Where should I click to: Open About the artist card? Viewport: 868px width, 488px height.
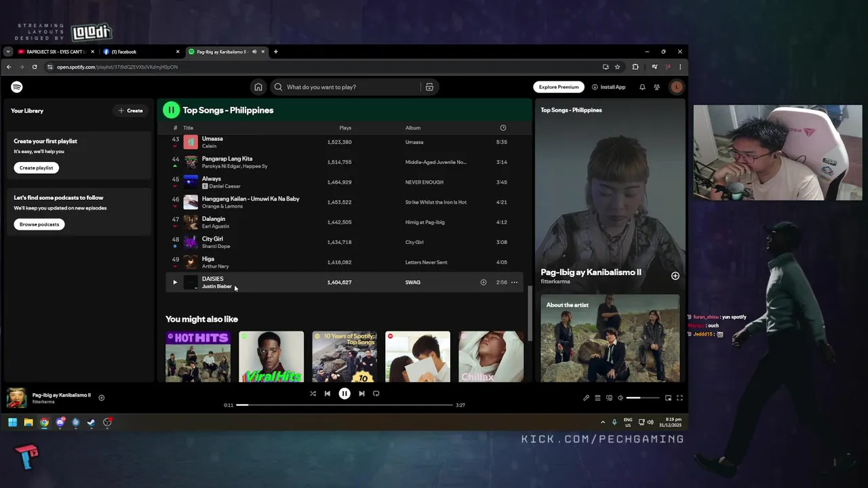click(x=610, y=338)
